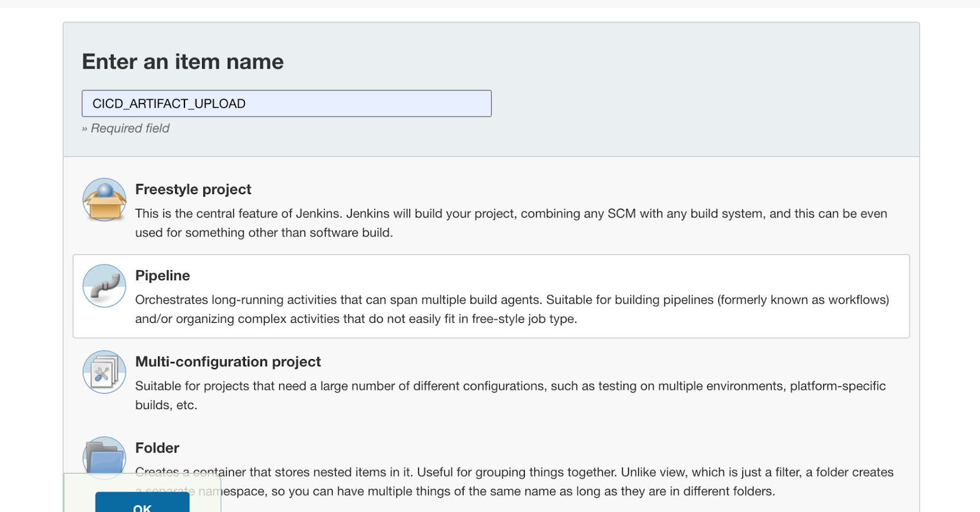Select the stacked sheets Multi-configuration icon
This screenshot has height=512, width=980.
104,371
